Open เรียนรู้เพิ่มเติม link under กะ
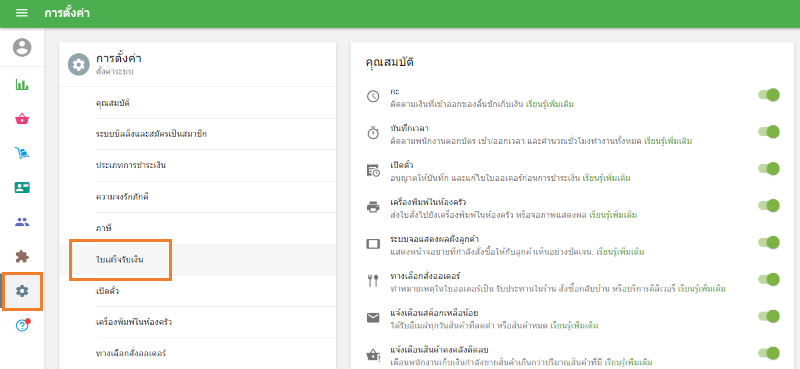The width and height of the screenshot is (800, 369). click(x=550, y=104)
